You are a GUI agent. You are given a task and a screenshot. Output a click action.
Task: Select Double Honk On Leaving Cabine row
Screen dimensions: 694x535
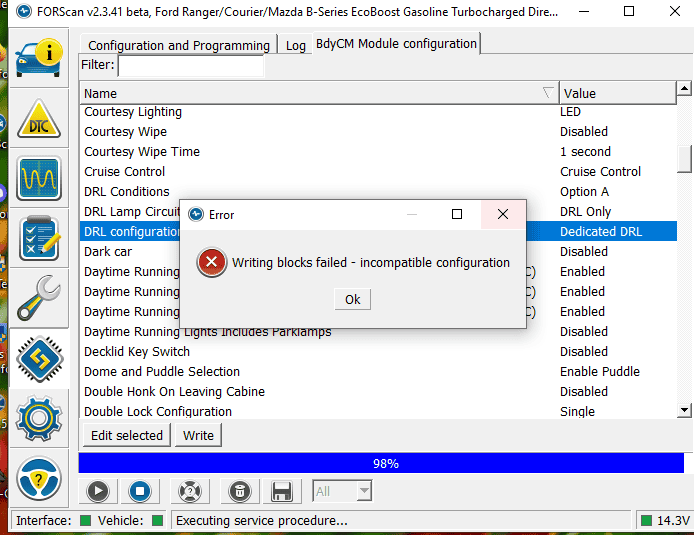(x=378, y=391)
